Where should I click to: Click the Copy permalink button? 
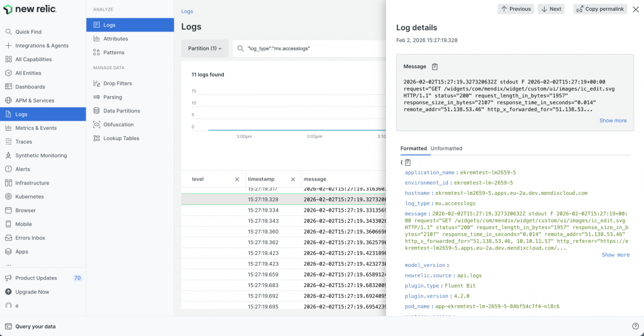coord(600,9)
